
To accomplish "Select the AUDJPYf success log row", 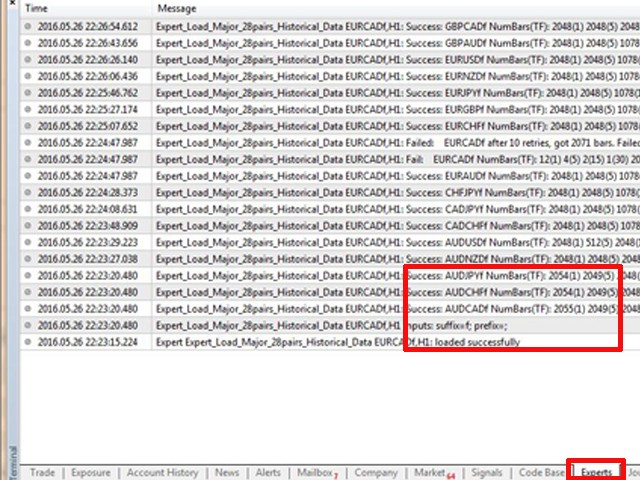I will coord(330,276).
